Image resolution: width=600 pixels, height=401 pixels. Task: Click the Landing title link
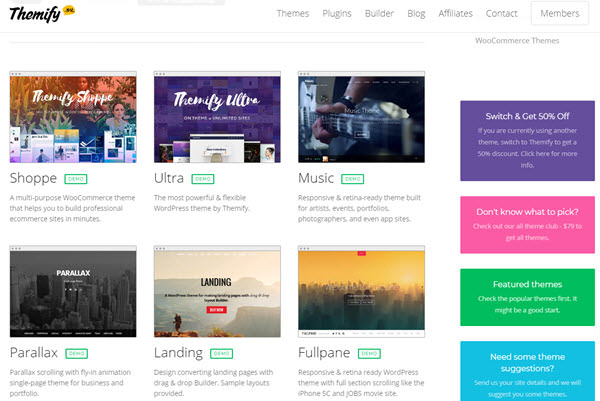pos(178,353)
